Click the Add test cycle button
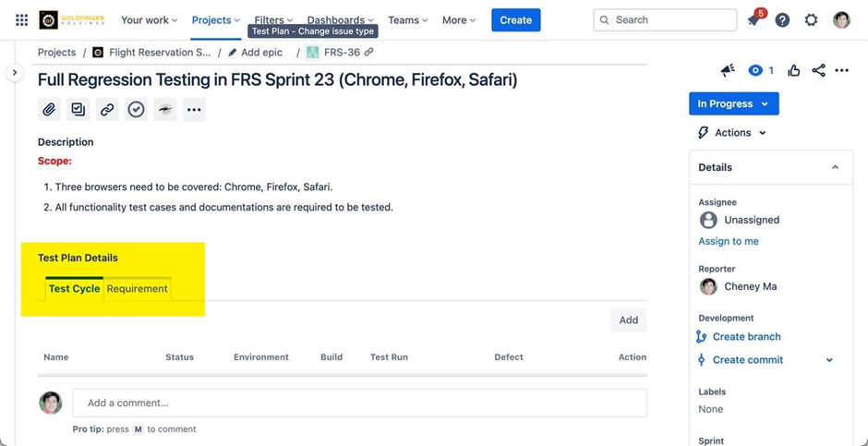The height and width of the screenshot is (446, 868). click(x=628, y=320)
